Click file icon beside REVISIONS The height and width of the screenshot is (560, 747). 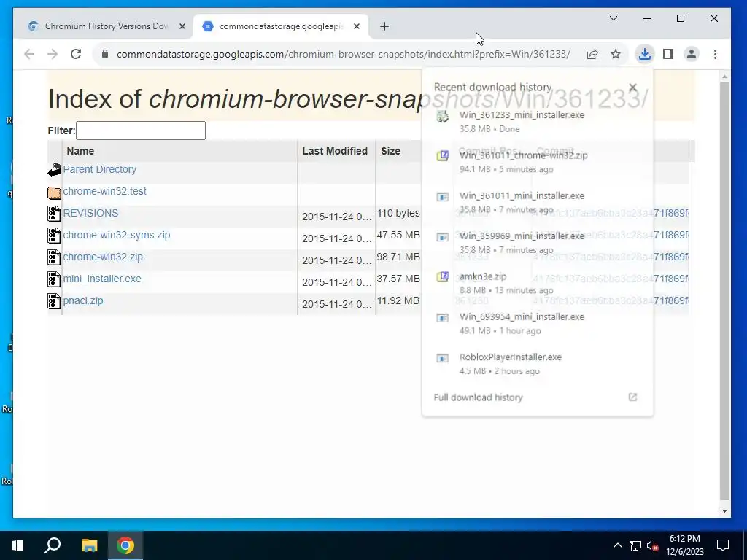tap(54, 214)
